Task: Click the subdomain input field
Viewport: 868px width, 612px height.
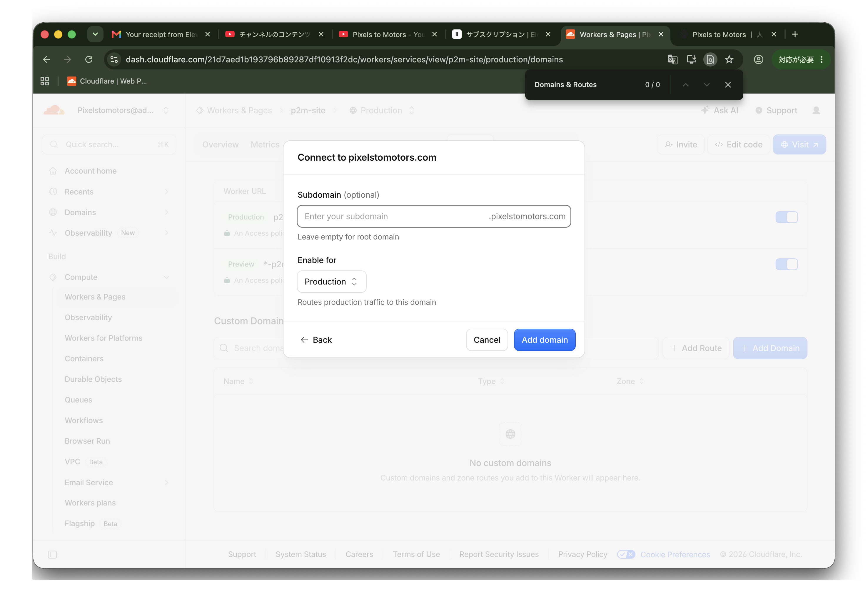Action: tap(434, 216)
